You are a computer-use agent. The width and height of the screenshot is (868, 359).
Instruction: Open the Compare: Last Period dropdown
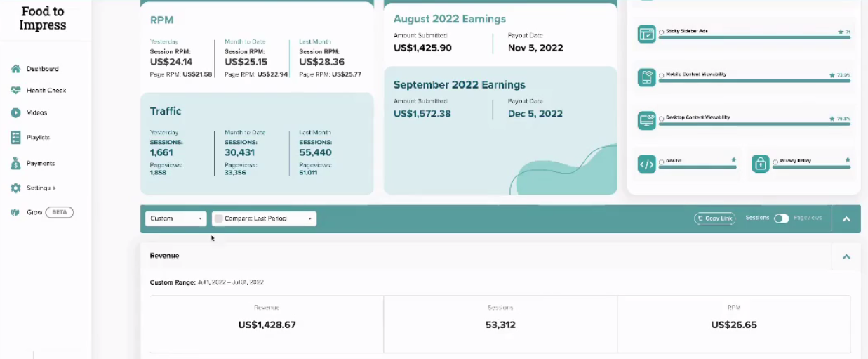(264, 218)
